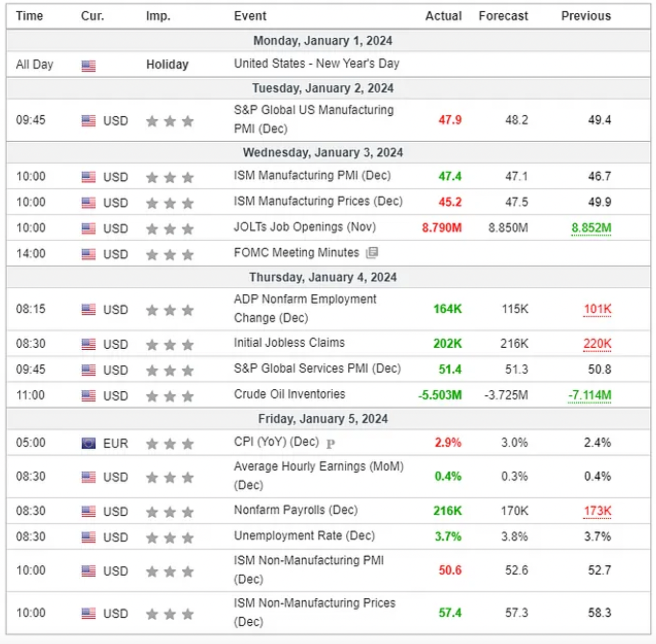Open the ISM Manufacturing PMI (Dec) event

[x=312, y=176]
